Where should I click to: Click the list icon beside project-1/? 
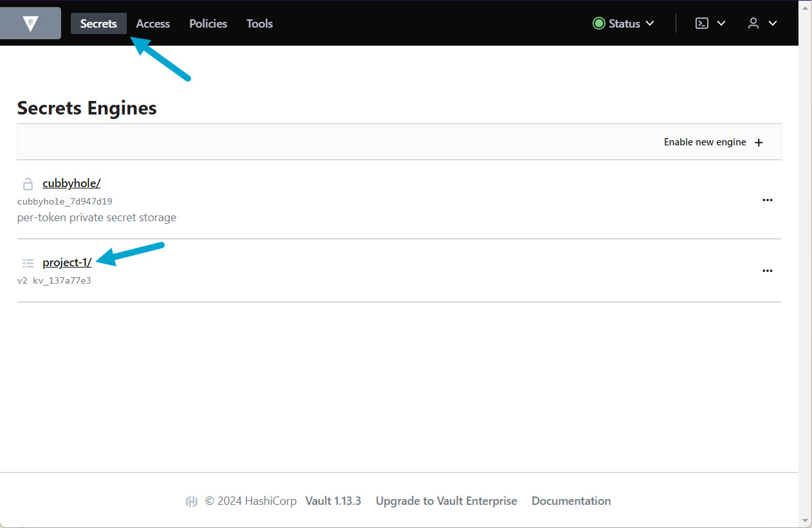28,263
